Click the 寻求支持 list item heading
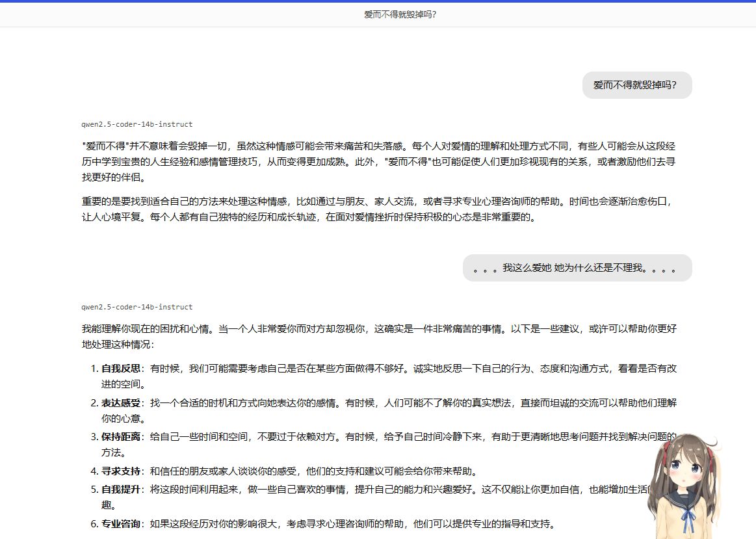The image size is (756, 539). [121, 471]
